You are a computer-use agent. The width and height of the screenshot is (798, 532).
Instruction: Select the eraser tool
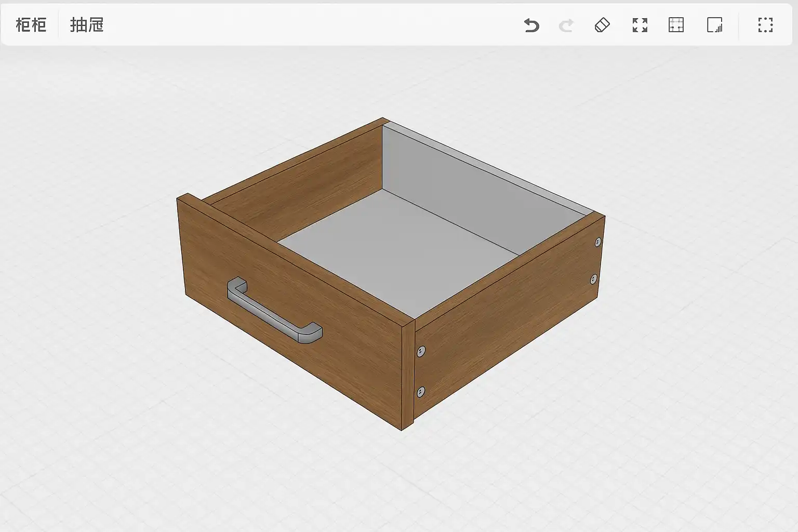[602, 25]
